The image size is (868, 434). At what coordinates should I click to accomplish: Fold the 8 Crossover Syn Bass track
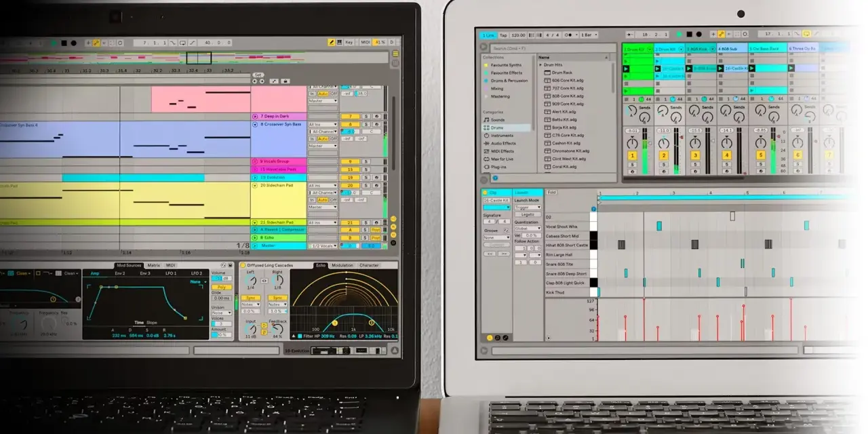tap(255, 124)
